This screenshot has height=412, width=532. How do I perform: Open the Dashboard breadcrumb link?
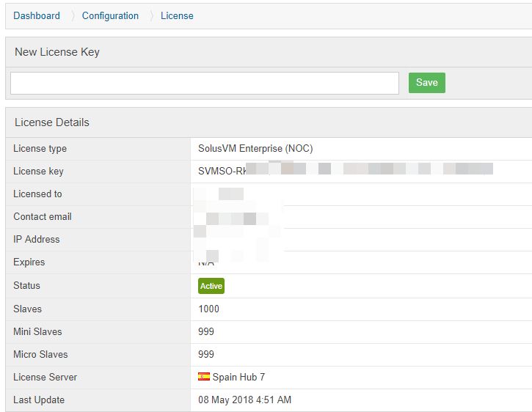pyautogui.click(x=37, y=15)
